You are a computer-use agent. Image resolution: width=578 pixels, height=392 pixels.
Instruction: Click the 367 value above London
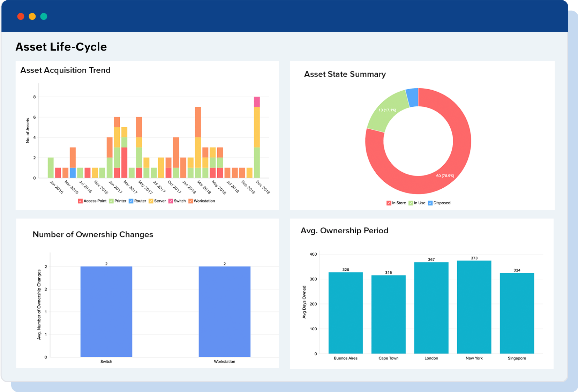431,259
